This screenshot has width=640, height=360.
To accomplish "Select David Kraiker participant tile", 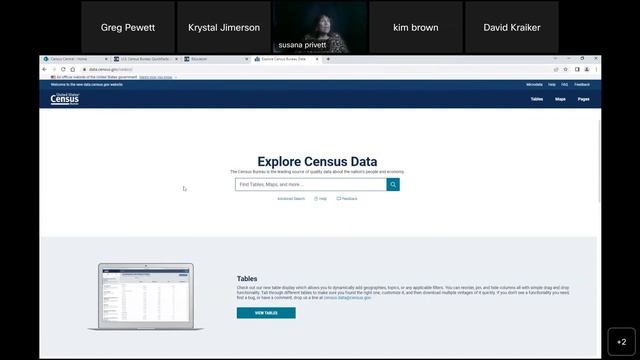I will pos(512,27).
